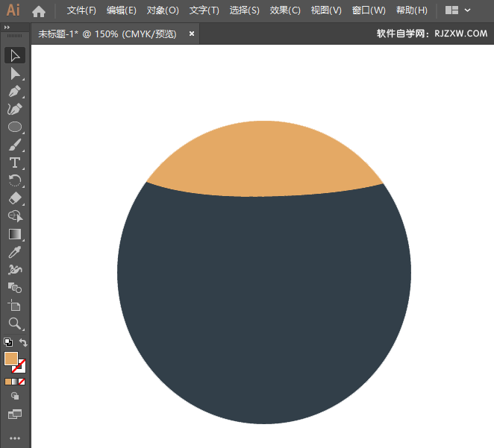Choose the Ellipse tool

[14, 127]
